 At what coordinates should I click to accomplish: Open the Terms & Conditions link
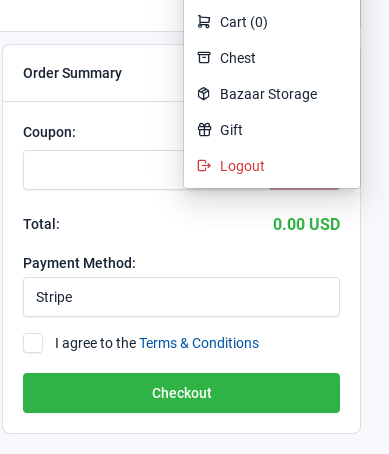[x=199, y=343]
